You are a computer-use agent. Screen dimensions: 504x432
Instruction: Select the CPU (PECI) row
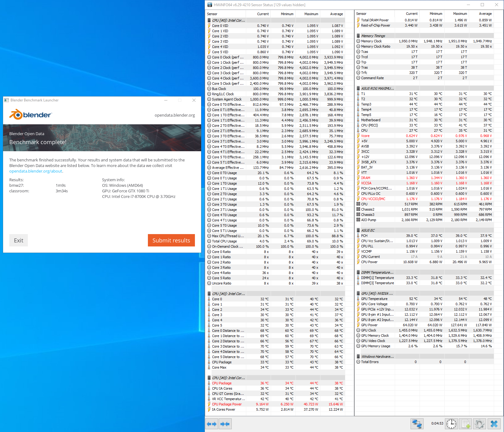coord(424,125)
